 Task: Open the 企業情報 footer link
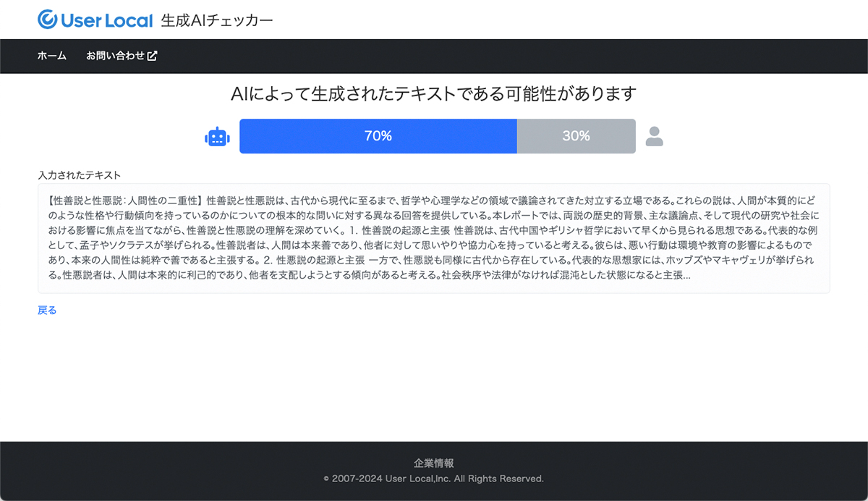tap(434, 463)
